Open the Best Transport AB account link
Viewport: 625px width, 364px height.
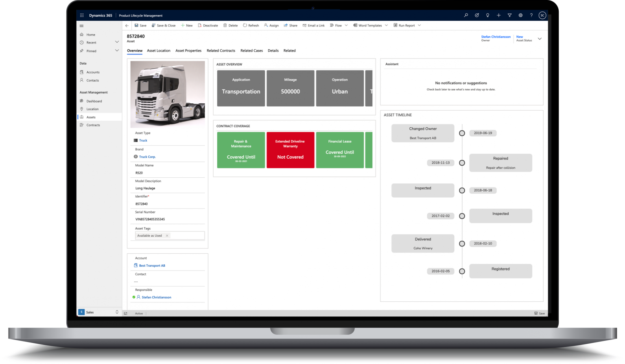(152, 266)
